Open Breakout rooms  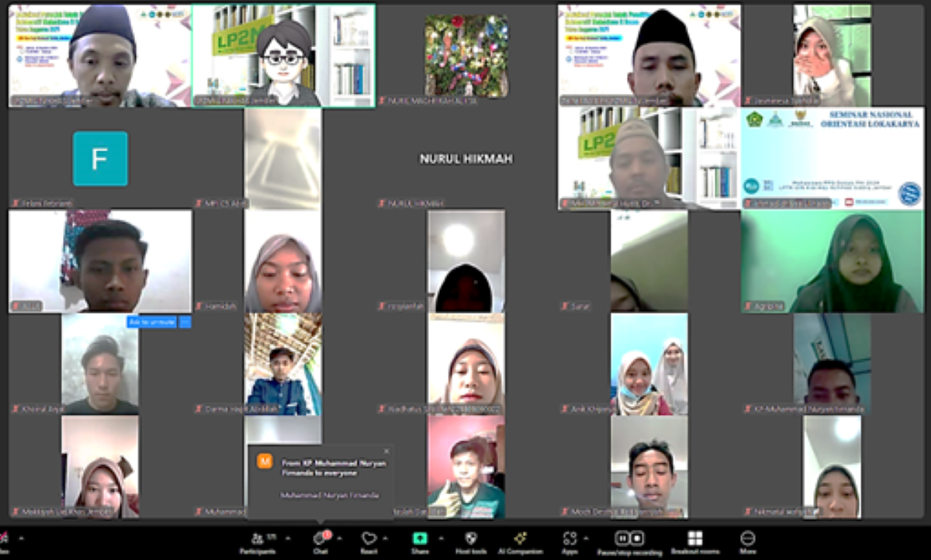coord(695,538)
